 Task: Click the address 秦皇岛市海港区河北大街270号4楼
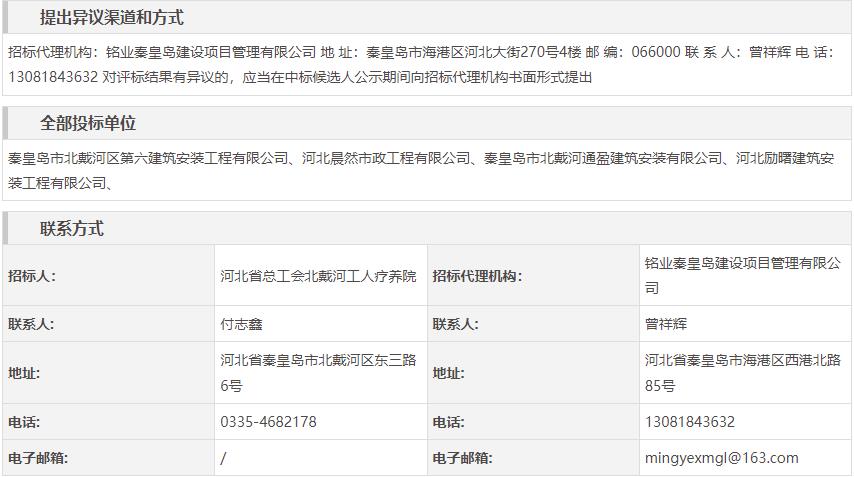click(474, 51)
